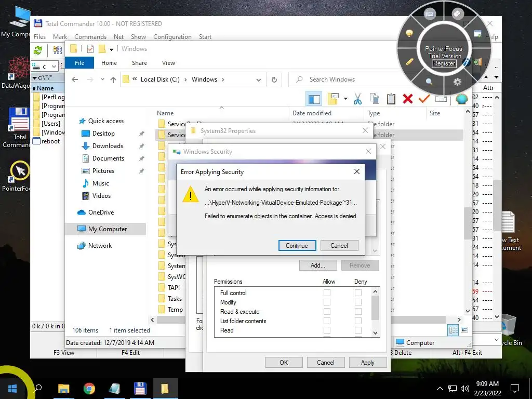Refresh the Explorer address bar
Image resolution: width=532 pixels, height=399 pixels.
(274, 79)
